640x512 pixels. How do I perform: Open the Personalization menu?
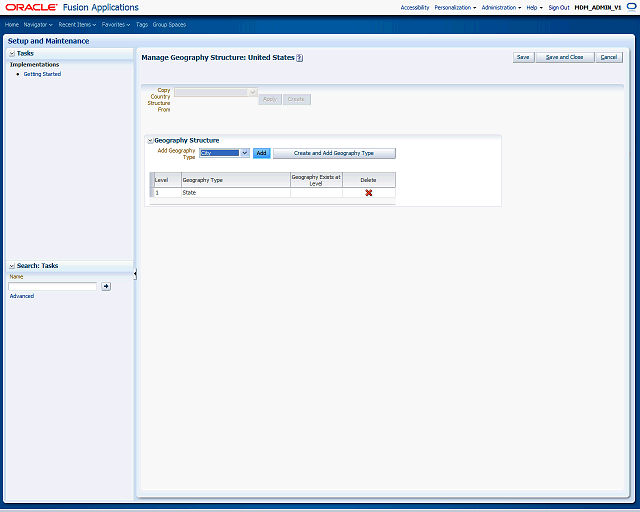(x=455, y=7)
